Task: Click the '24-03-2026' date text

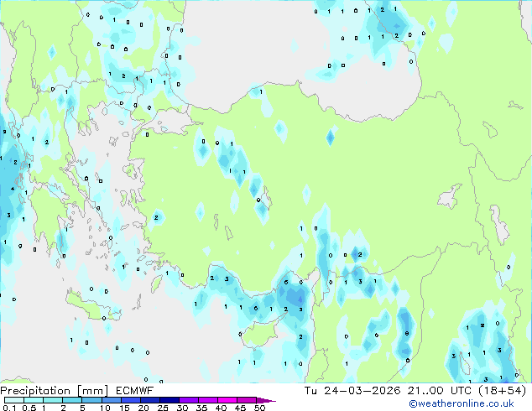Action: point(362,391)
